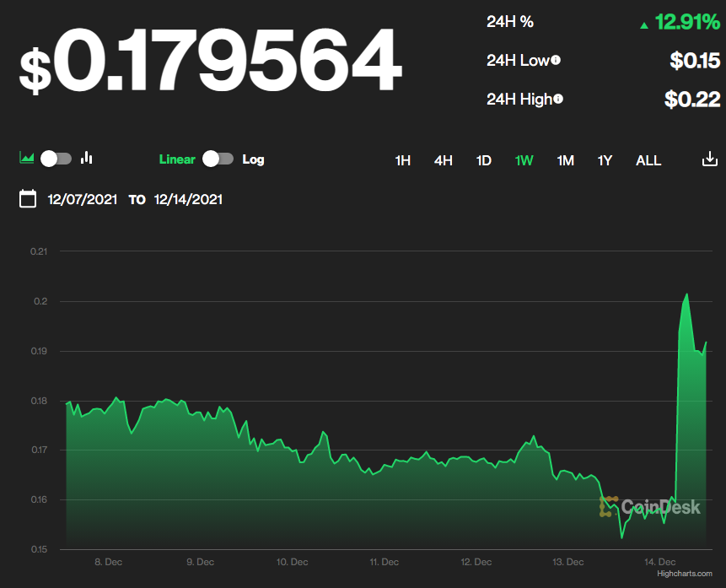Download chart data with the download icon
Viewport: 726px width, 588px height.
pyautogui.click(x=709, y=159)
